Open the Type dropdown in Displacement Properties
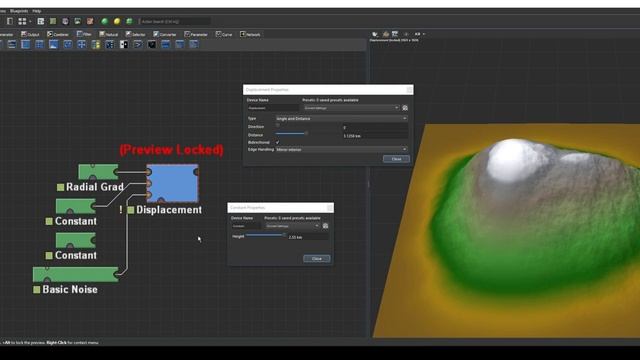This screenshot has height=360, width=640. 342,119
